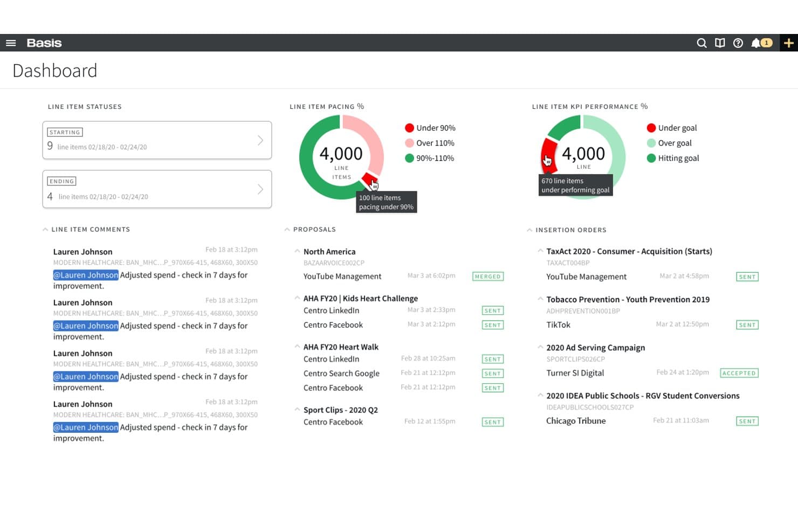
Task: Collapse the 2020 Ad Serving Campaign order
Action: [x=540, y=347]
